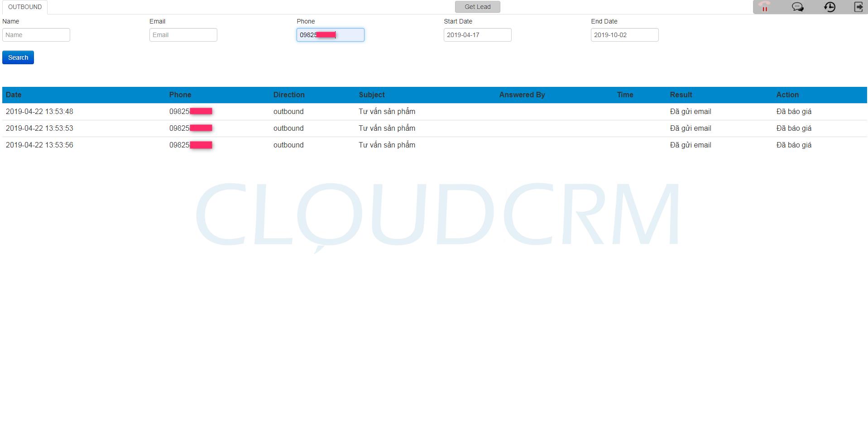The image size is (868, 437).
Task: Click 'Đã gửi email' in 13:53:56 row
Action: pyautogui.click(x=691, y=145)
